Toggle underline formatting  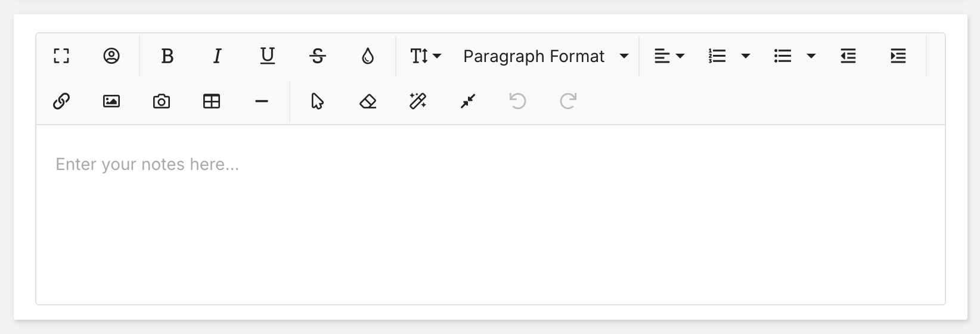pos(268,56)
